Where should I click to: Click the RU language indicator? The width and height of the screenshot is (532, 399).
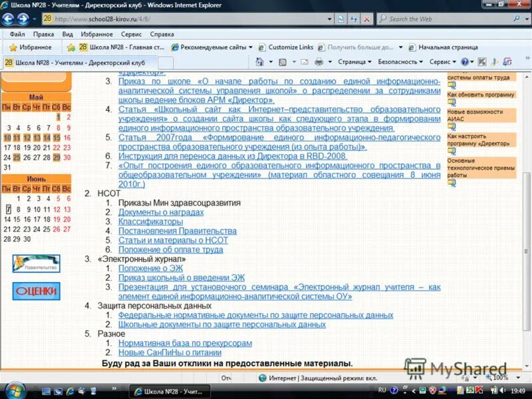click(382, 390)
